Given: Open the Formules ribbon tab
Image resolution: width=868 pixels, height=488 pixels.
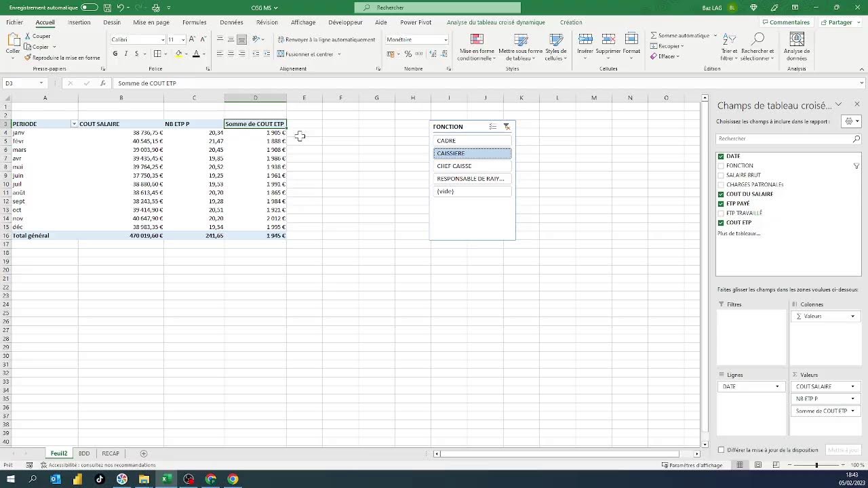Looking at the screenshot, I should point(195,22).
